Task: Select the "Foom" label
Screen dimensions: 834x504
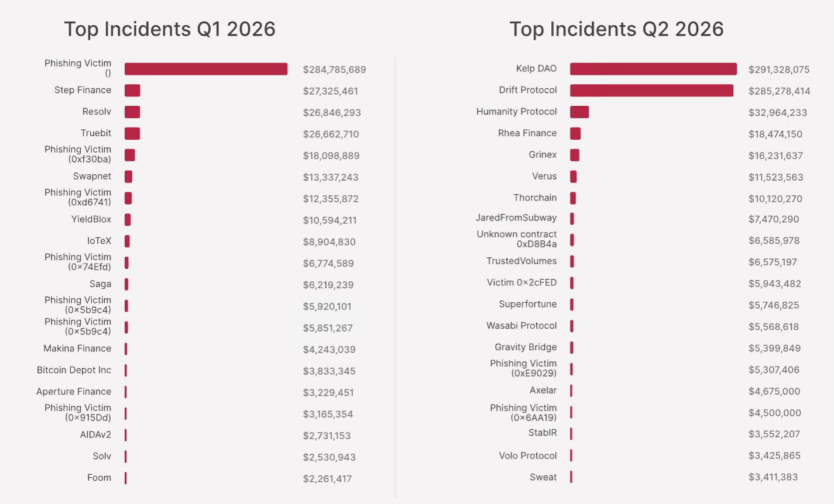Action: point(99,478)
